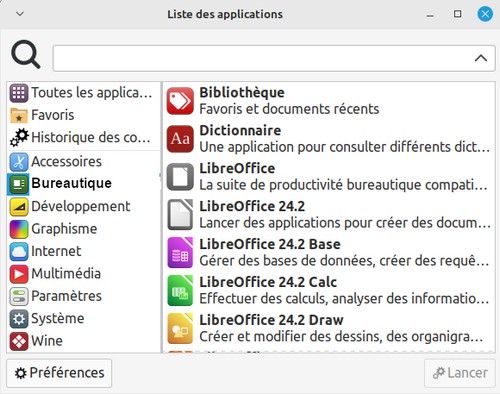Click the Lancer button
The image size is (500, 394).
[x=460, y=373]
